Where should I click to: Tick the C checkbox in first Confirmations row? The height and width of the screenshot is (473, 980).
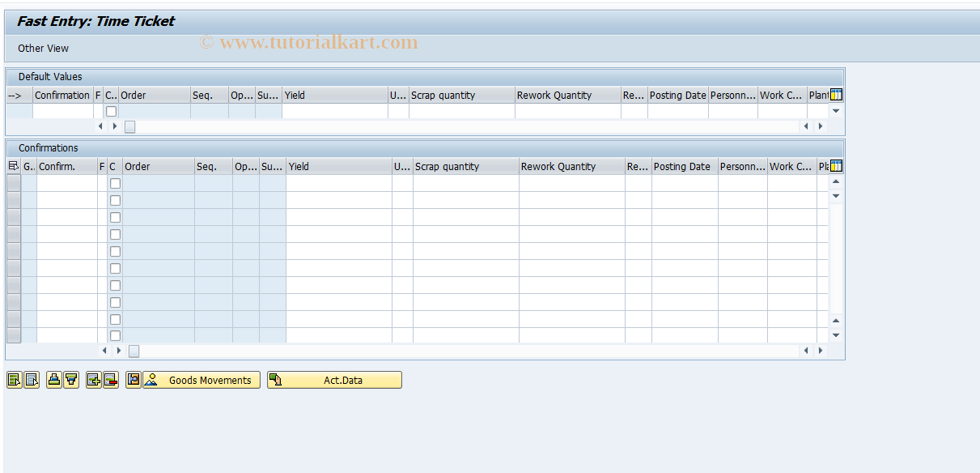115,183
